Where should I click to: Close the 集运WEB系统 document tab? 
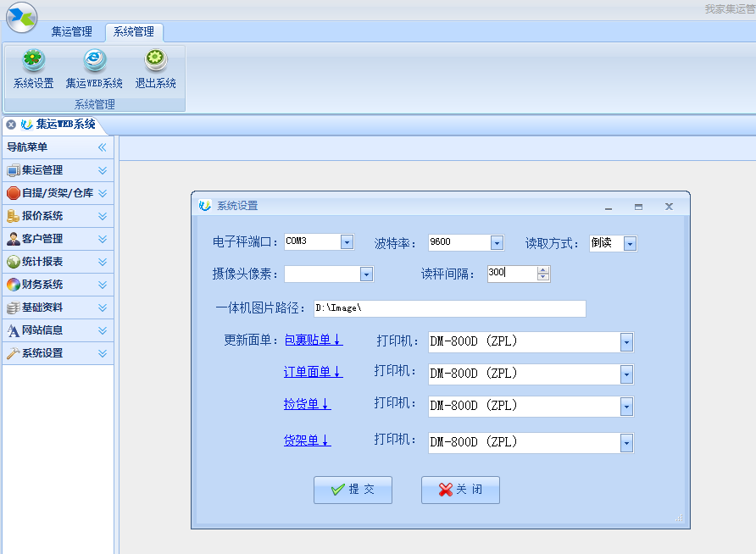coord(11,125)
